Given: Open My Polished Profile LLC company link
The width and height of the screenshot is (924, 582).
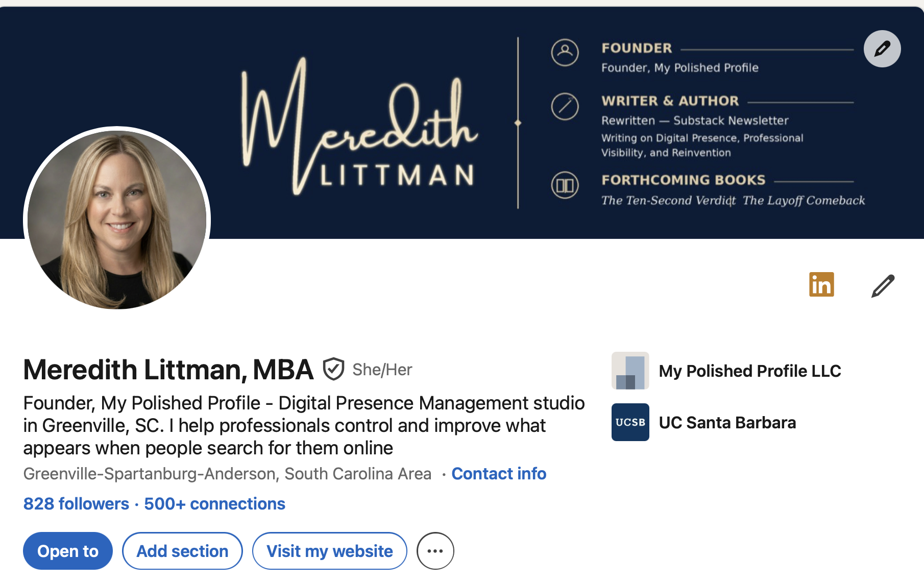Looking at the screenshot, I should click(750, 371).
